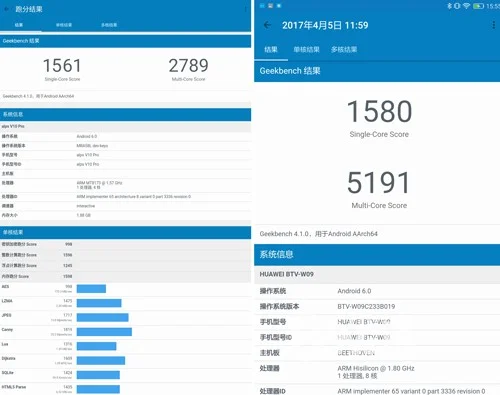Tap the battery status bar icon
This screenshot has width=500, height=395.
pos(478,6)
